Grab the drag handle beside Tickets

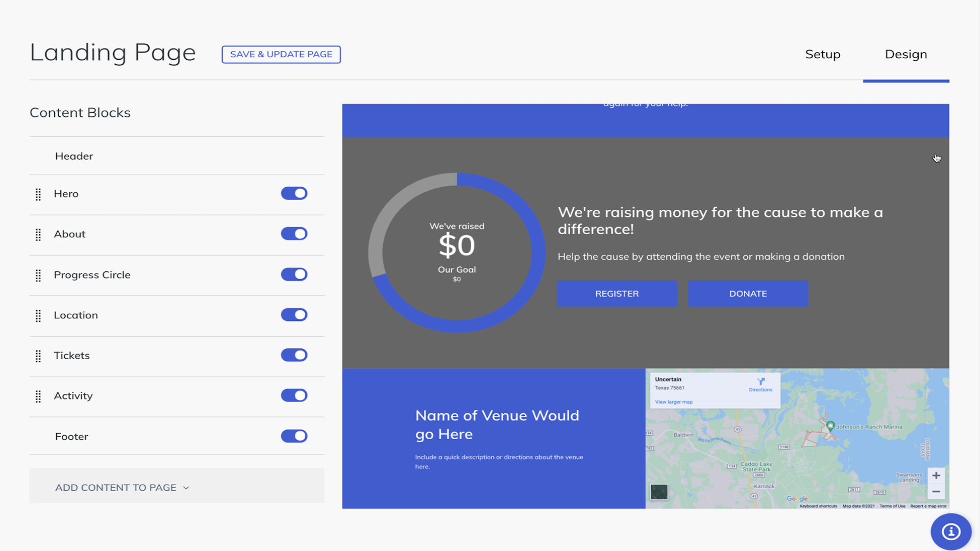point(38,356)
